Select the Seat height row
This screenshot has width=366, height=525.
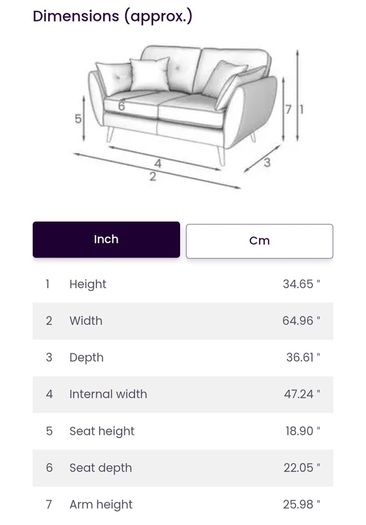tap(183, 431)
